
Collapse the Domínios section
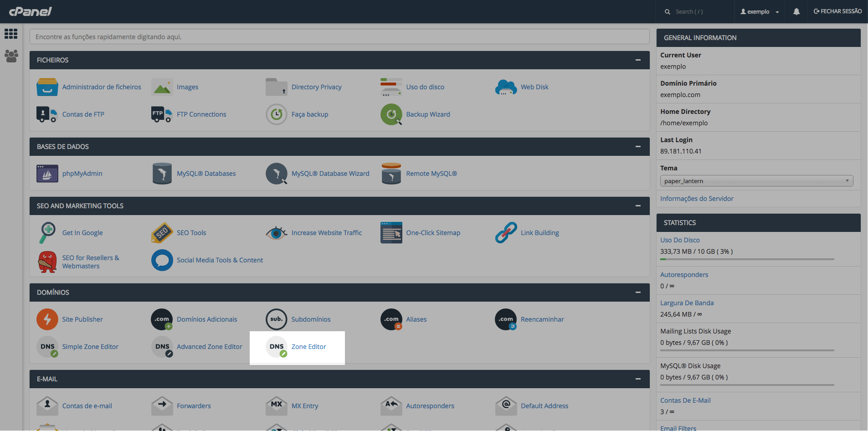click(638, 292)
